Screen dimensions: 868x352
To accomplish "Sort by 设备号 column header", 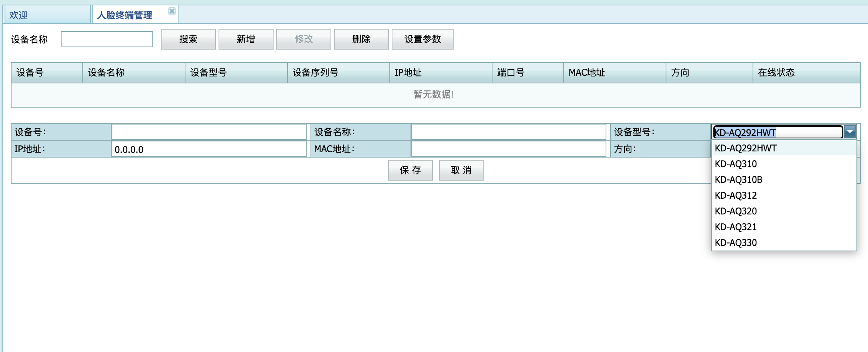I will (x=47, y=73).
